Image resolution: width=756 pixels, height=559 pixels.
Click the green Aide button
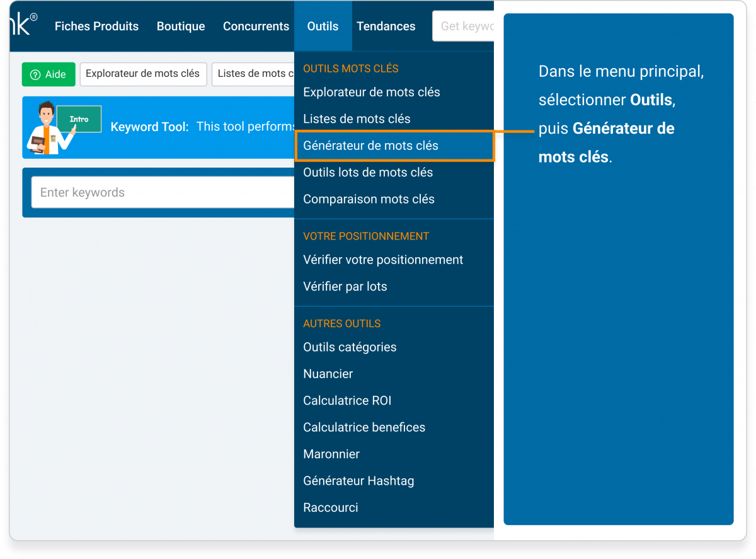(x=49, y=74)
